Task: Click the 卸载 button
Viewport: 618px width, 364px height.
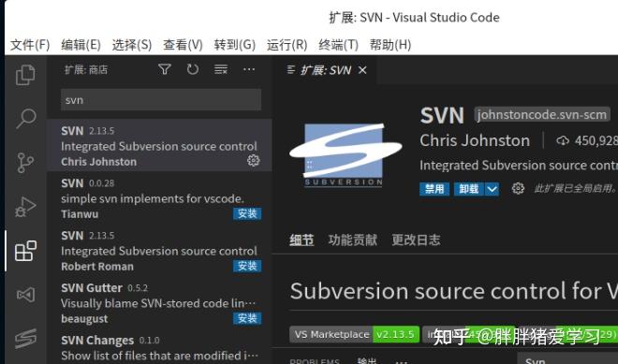Action: point(469,189)
